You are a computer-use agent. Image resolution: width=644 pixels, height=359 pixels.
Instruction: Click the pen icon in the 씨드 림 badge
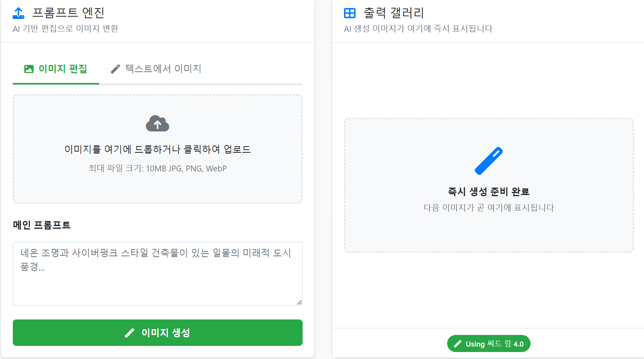(x=458, y=343)
